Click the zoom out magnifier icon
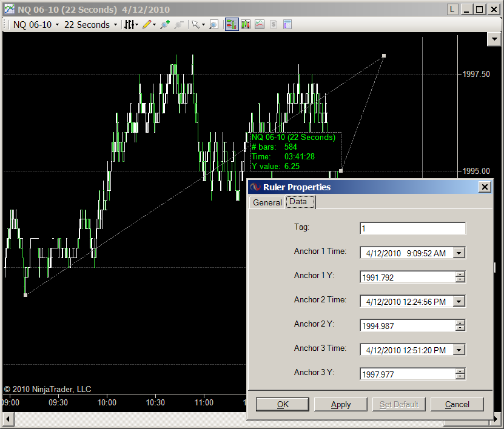 tap(179, 24)
